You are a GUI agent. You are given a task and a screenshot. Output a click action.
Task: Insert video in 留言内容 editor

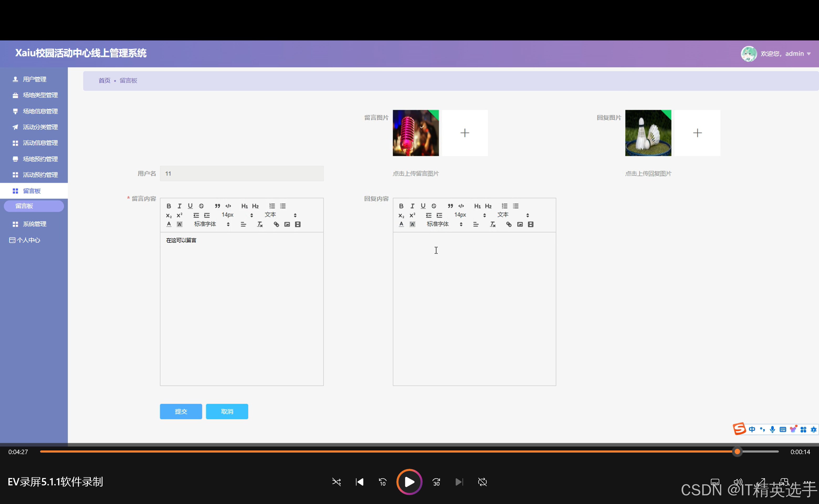[298, 224]
